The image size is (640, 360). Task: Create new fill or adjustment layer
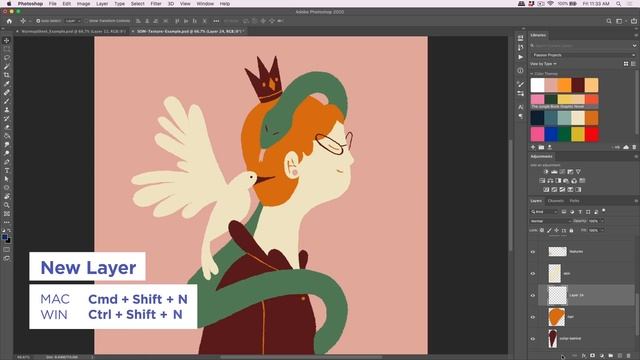tap(601, 356)
